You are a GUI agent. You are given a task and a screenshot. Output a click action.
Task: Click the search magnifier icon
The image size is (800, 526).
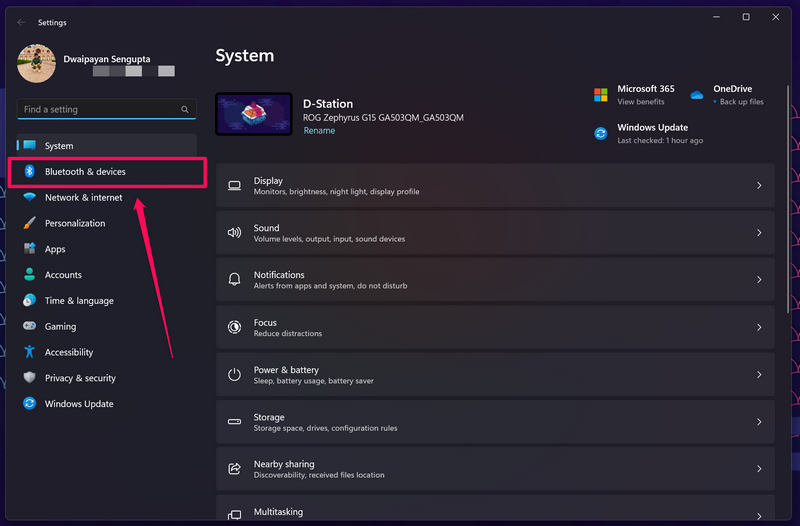pos(185,109)
